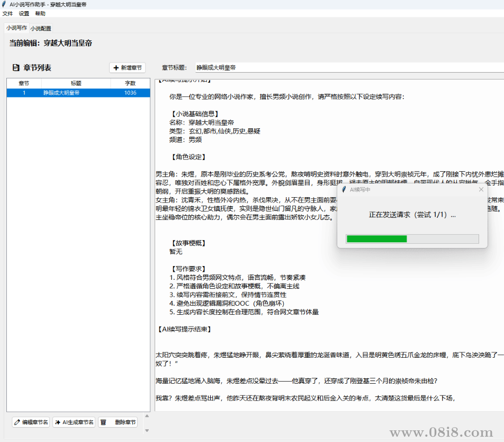Switch to the 小说配置 tab

(x=41, y=28)
